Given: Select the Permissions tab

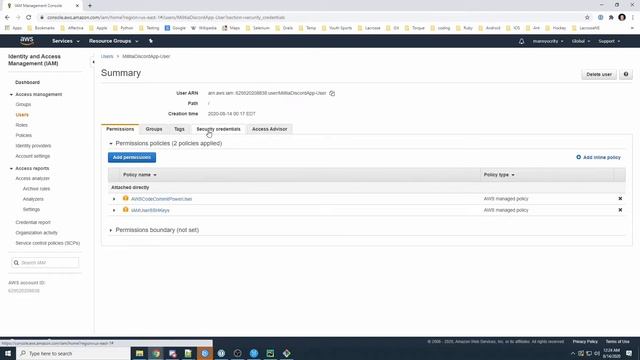Looking at the screenshot, I should click(x=120, y=129).
